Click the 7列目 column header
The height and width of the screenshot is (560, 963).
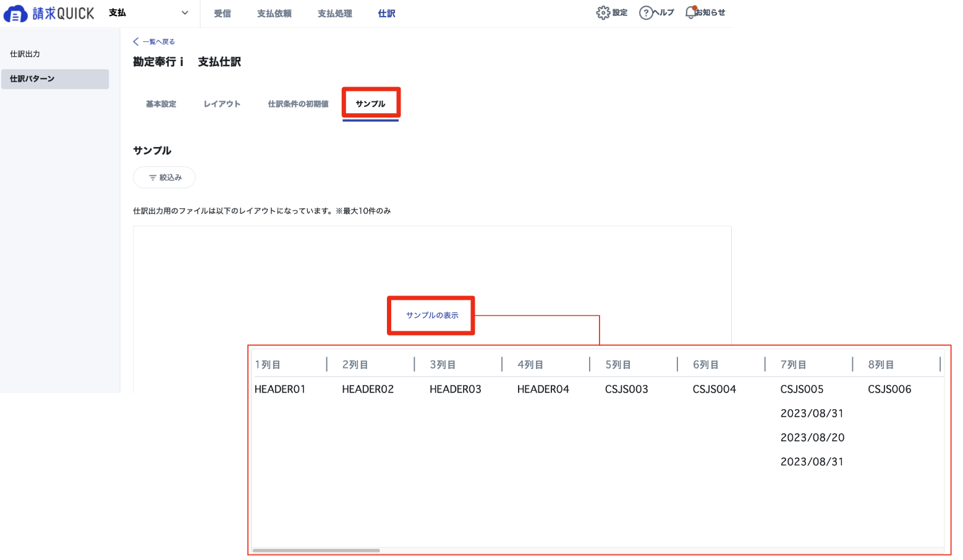(x=794, y=365)
